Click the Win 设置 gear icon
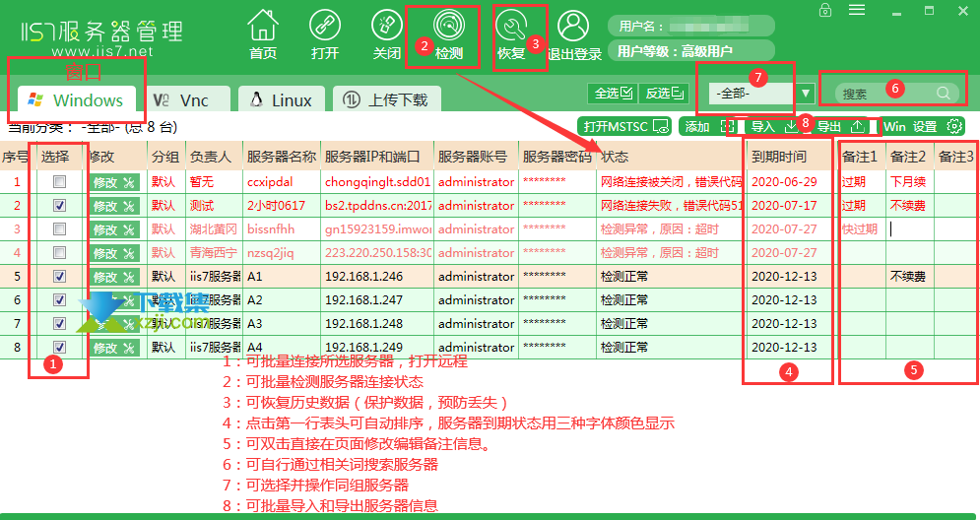Viewport: 980px width, 520px height. [953, 126]
